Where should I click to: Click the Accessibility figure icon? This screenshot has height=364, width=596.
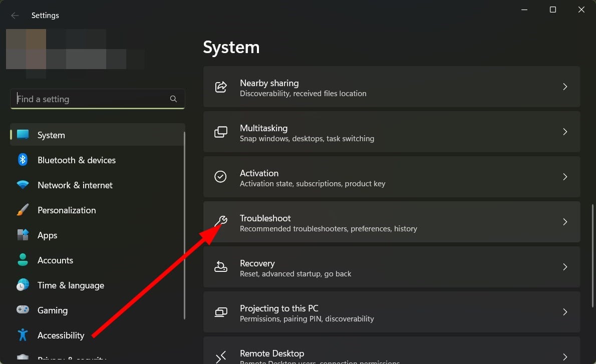(23, 335)
